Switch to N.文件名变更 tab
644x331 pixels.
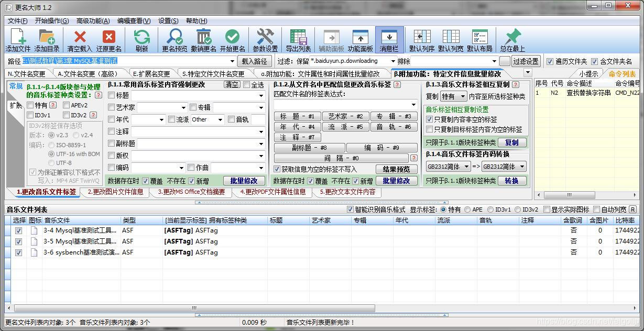click(27, 74)
